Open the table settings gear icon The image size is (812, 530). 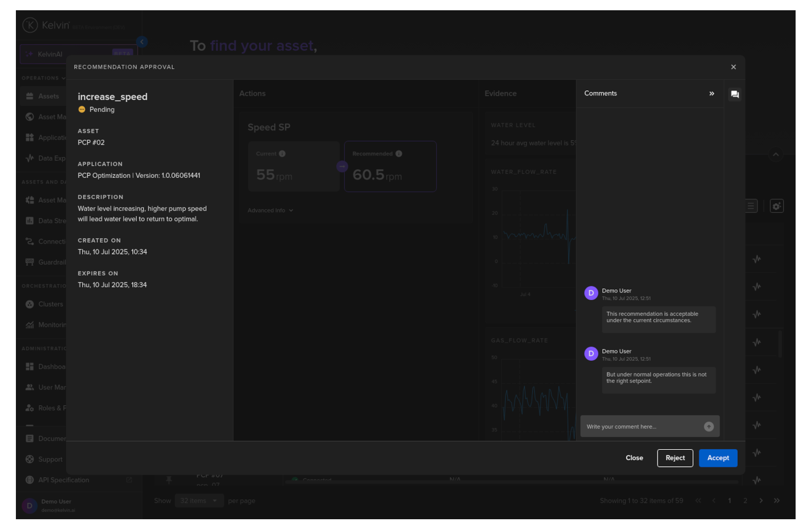tap(777, 206)
